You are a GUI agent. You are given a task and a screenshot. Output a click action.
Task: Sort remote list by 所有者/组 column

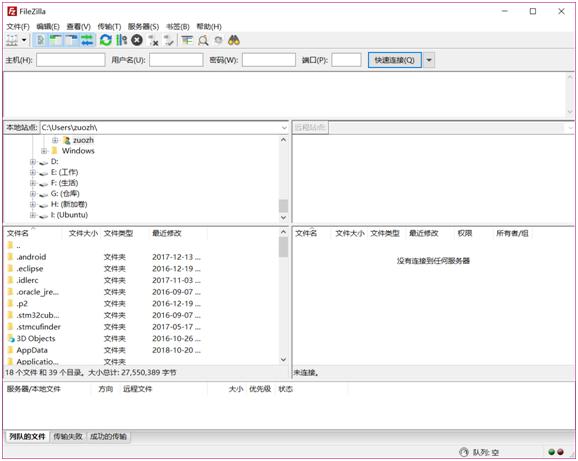point(512,233)
